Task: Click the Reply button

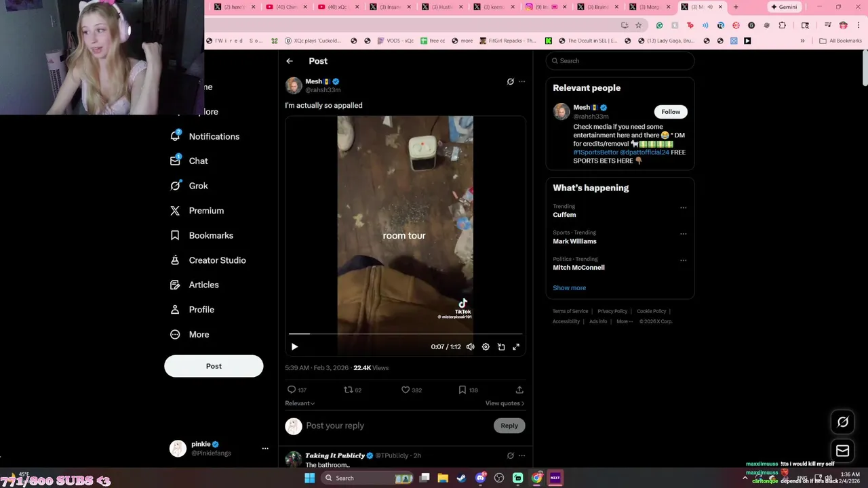Action: tap(509, 426)
